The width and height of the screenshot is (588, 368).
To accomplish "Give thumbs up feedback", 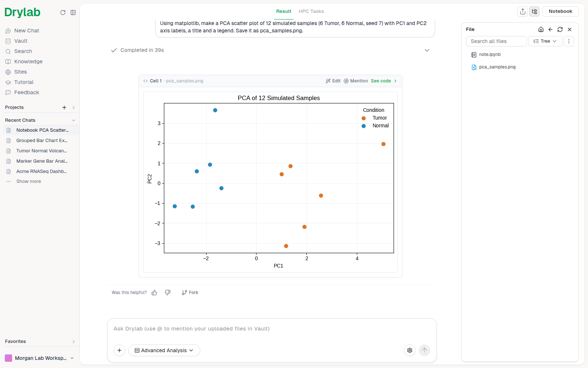I will [154, 293].
